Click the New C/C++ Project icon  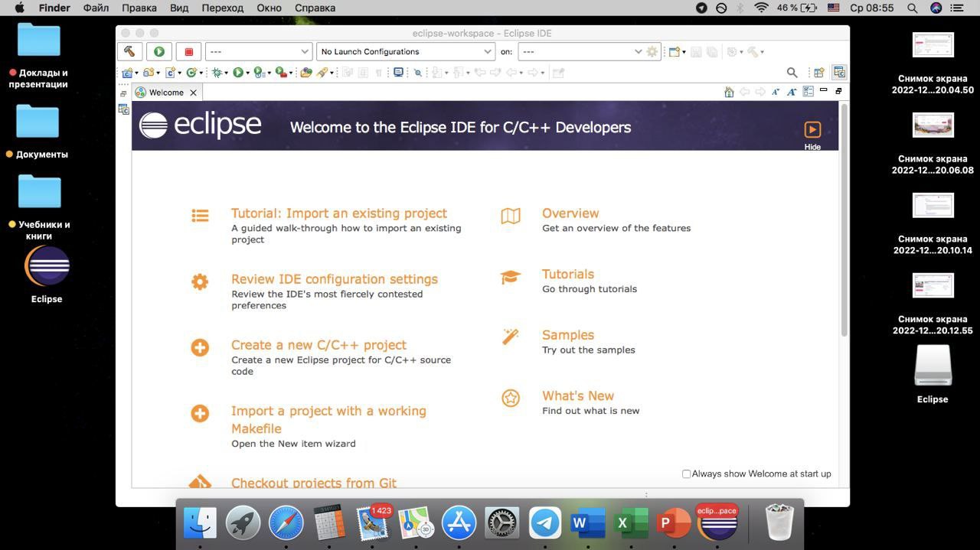(127, 73)
